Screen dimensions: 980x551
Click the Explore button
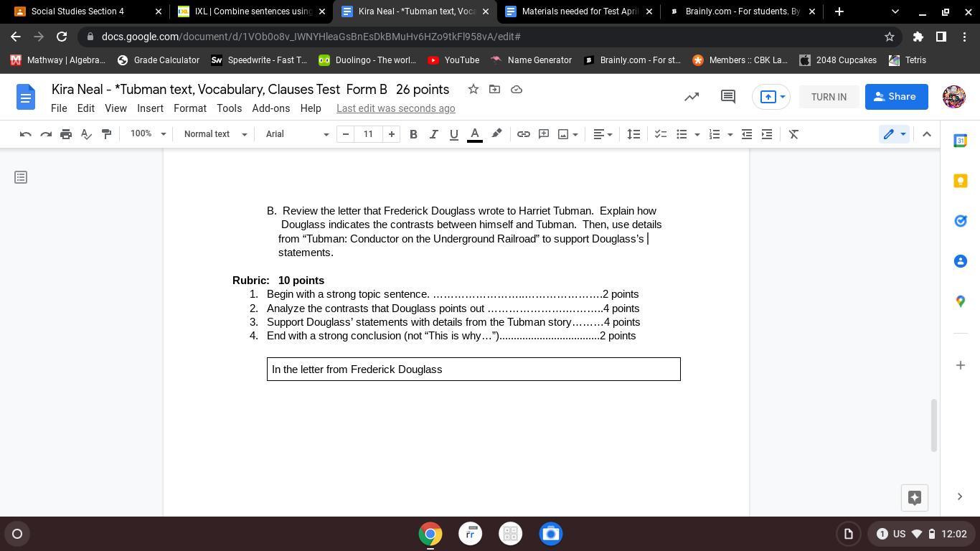(915, 498)
